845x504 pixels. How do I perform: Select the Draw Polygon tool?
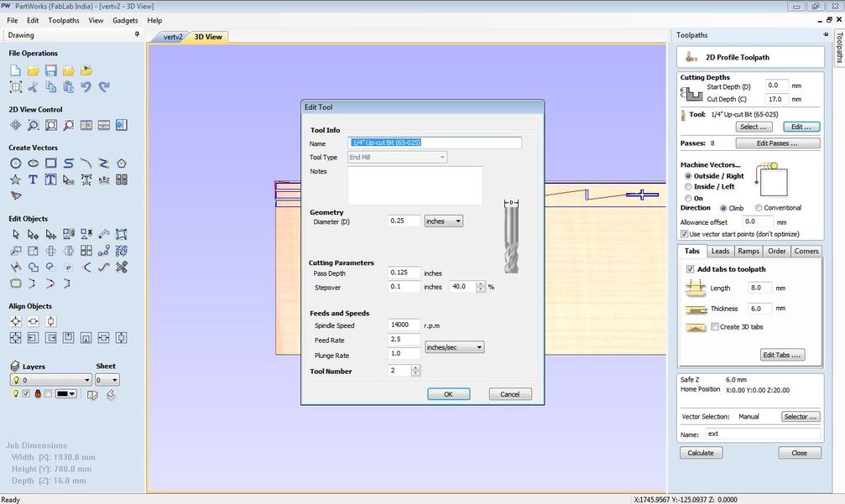coord(121,164)
